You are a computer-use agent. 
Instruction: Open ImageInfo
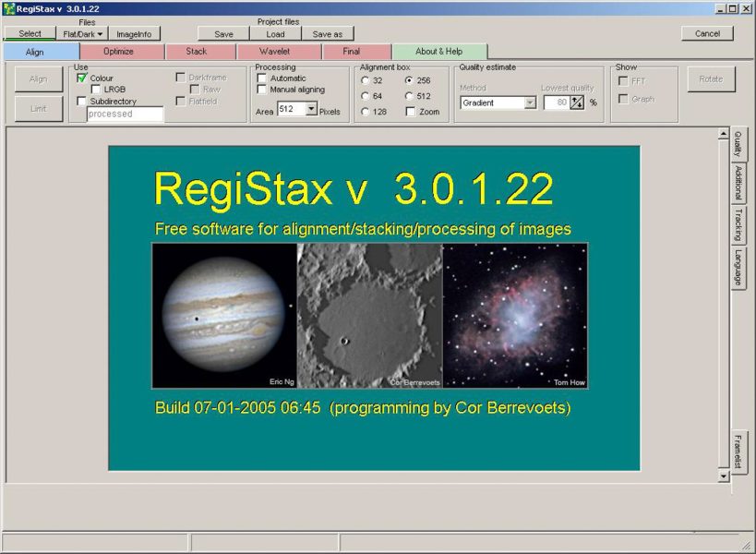click(x=133, y=33)
